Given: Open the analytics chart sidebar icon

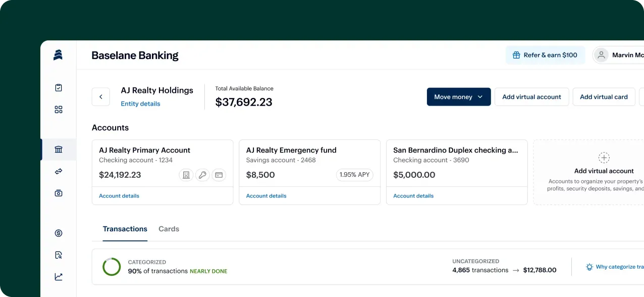Looking at the screenshot, I should point(59,276).
